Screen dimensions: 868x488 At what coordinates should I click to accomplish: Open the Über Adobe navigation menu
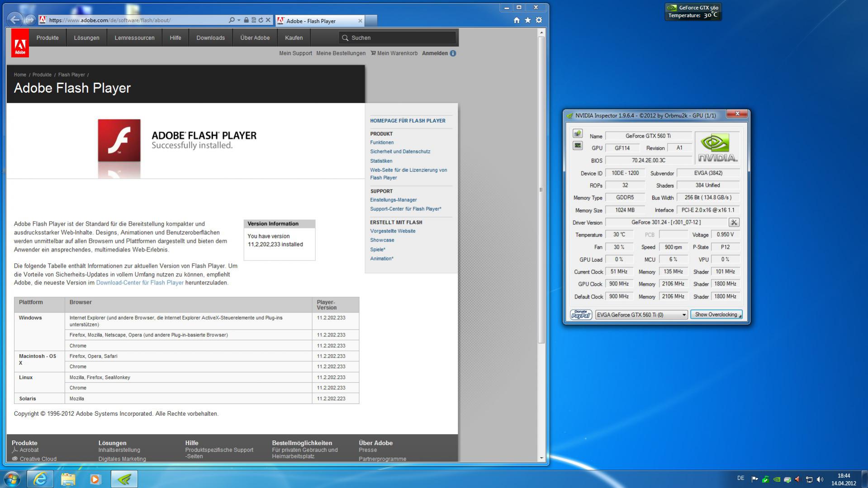[x=255, y=38]
